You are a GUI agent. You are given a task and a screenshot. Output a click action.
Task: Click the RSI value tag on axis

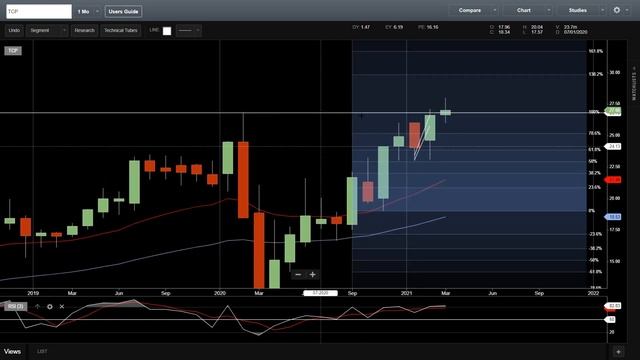point(613,306)
